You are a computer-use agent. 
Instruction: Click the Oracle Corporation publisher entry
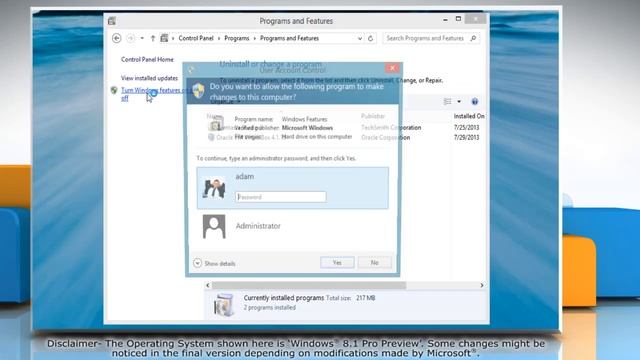[x=386, y=138]
